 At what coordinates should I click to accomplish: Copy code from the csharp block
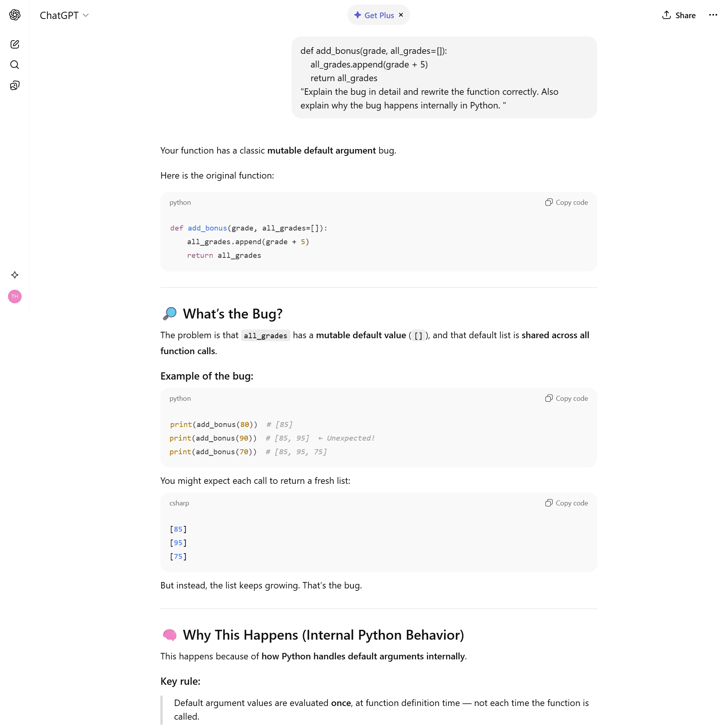[566, 503]
